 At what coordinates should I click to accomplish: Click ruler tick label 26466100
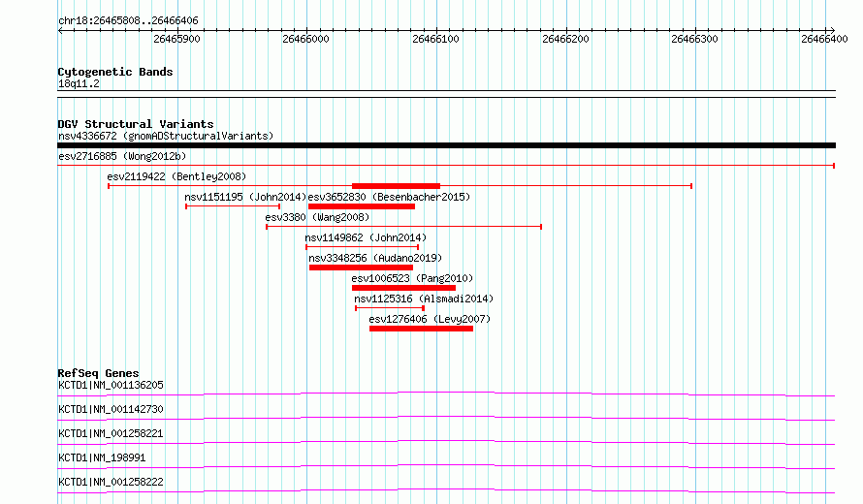click(x=436, y=39)
